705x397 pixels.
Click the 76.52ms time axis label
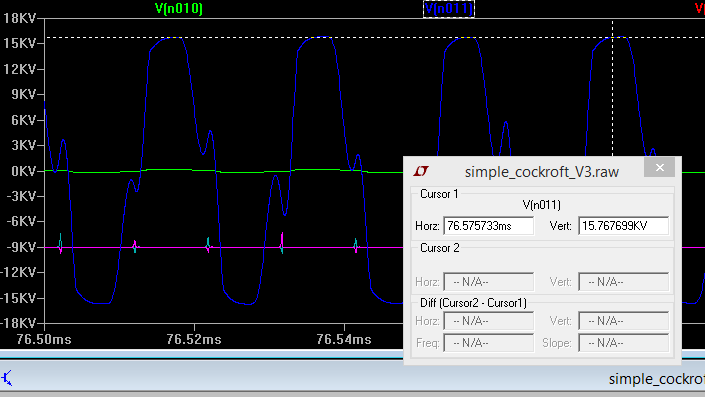tap(194, 339)
